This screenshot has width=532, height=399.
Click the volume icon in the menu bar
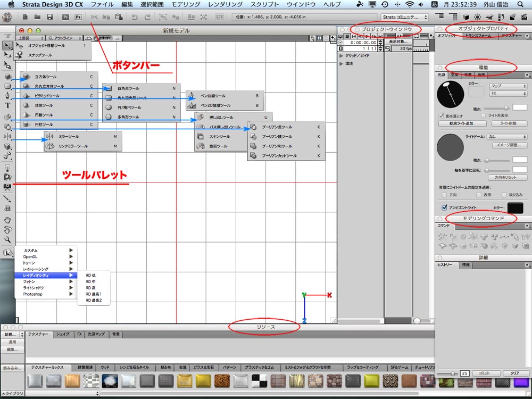coord(421,4)
